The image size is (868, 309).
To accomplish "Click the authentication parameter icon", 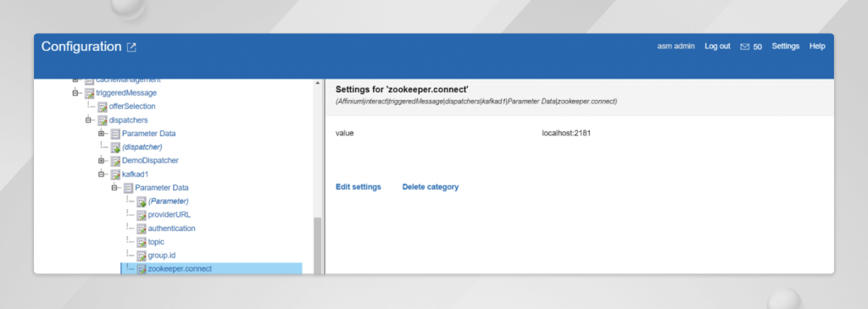I will pyautogui.click(x=142, y=229).
